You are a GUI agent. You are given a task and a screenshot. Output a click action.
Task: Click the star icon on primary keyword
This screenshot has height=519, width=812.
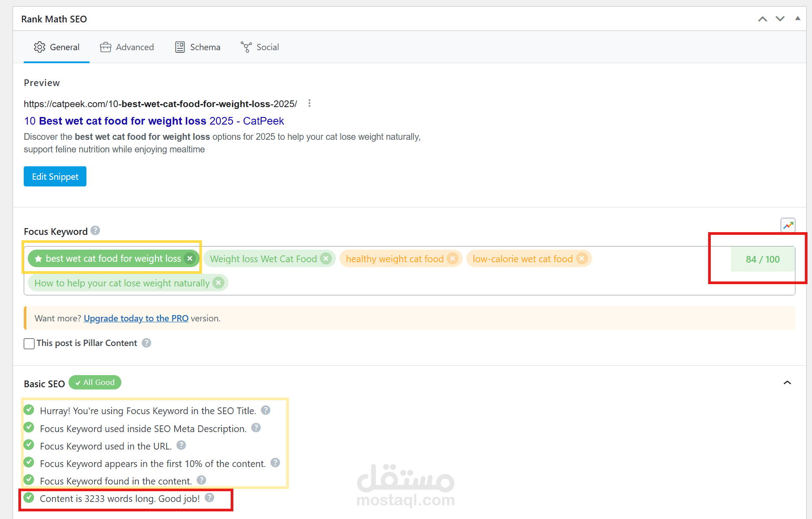coord(39,259)
